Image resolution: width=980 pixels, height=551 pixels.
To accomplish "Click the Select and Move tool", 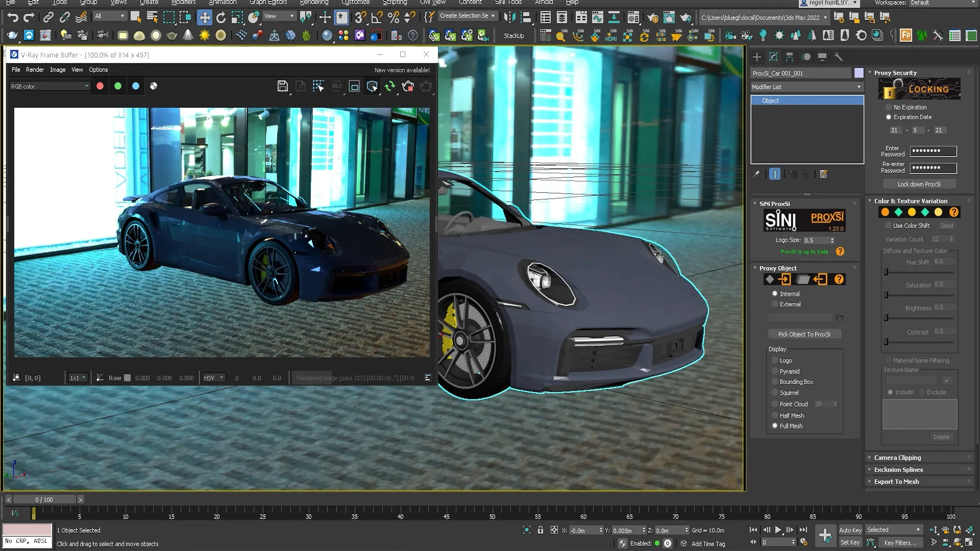I will (x=205, y=17).
